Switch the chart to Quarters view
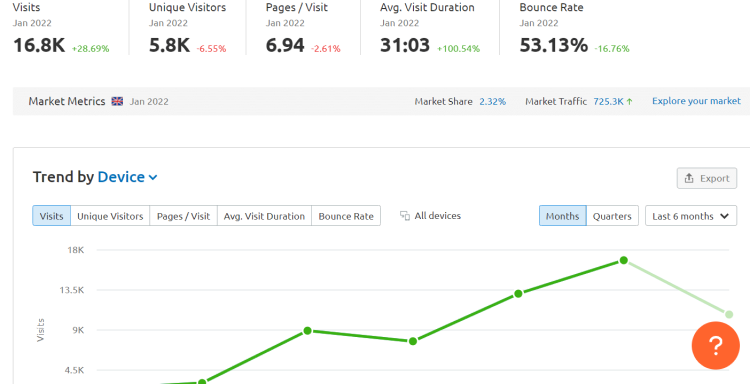 (x=612, y=216)
